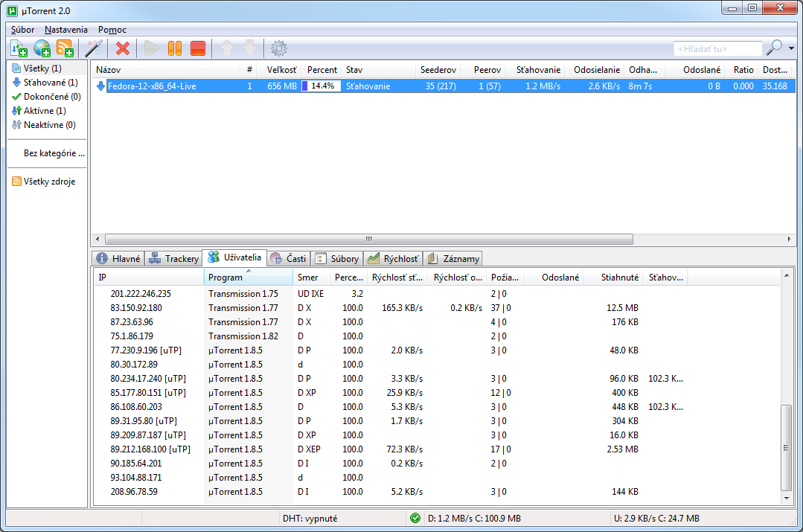Sort torrents by Percent column
The width and height of the screenshot is (803, 532).
[x=321, y=70]
